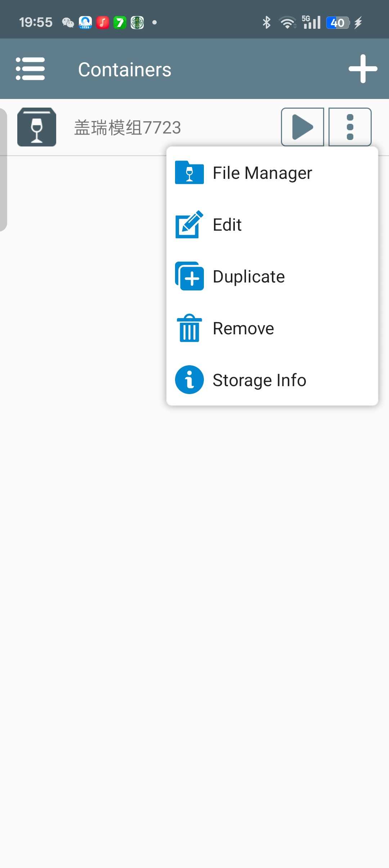The width and height of the screenshot is (389, 868).
Task: Click the File Manager folder icon
Action: (189, 173)
